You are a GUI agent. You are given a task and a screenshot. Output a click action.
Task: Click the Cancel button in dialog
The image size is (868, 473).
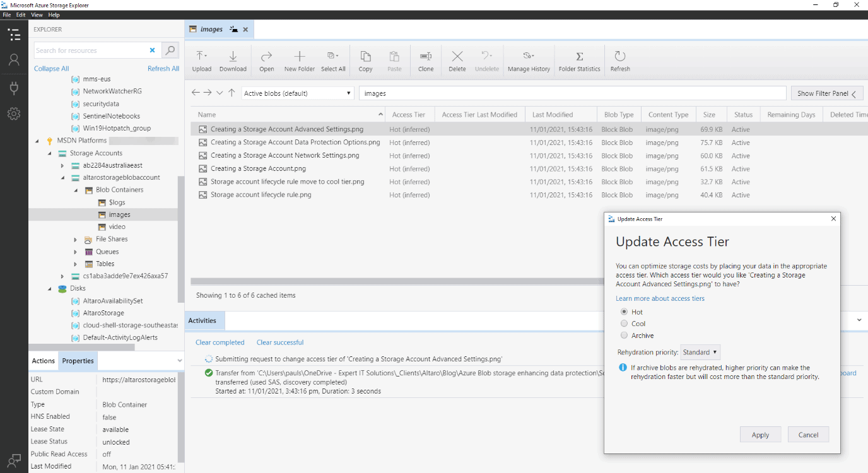pos(808,435)
